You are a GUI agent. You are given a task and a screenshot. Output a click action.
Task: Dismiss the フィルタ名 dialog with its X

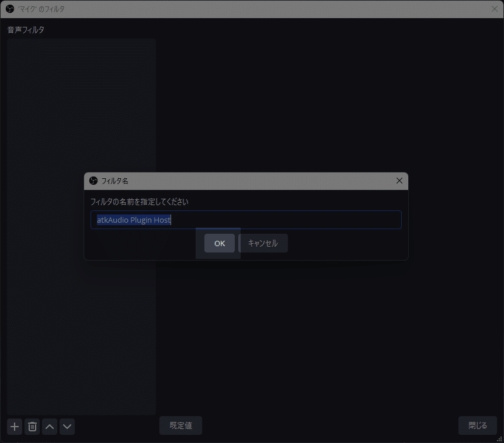[399, 181]
